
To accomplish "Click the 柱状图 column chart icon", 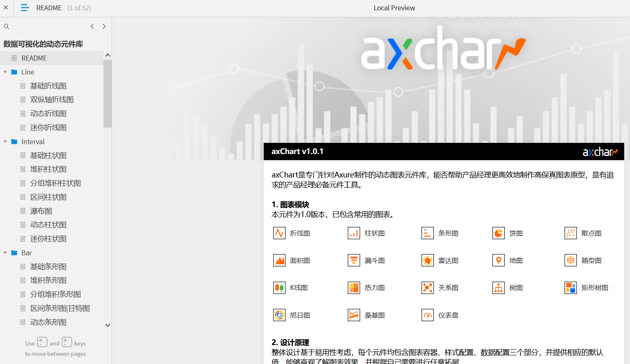I will click(x=354, y=233).
